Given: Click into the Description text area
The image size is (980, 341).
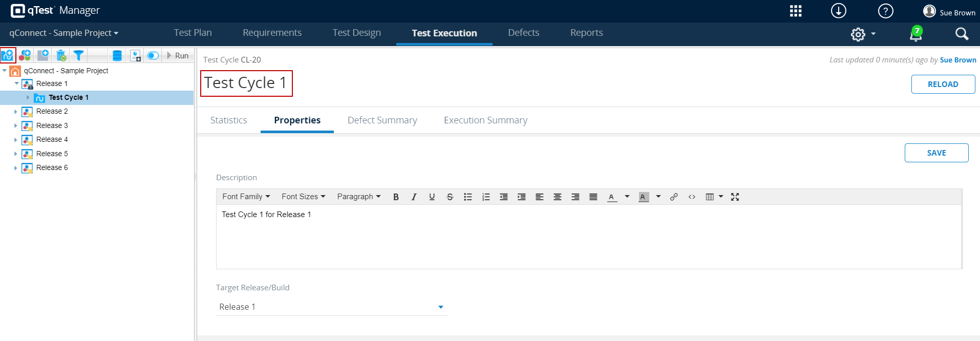Looking at the screenshot, I should pyautogui.click(x=588, y=237).
